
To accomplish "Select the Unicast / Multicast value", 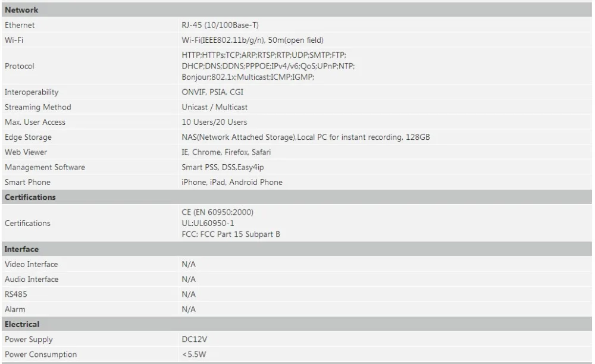I will click(x=214, y=107).
